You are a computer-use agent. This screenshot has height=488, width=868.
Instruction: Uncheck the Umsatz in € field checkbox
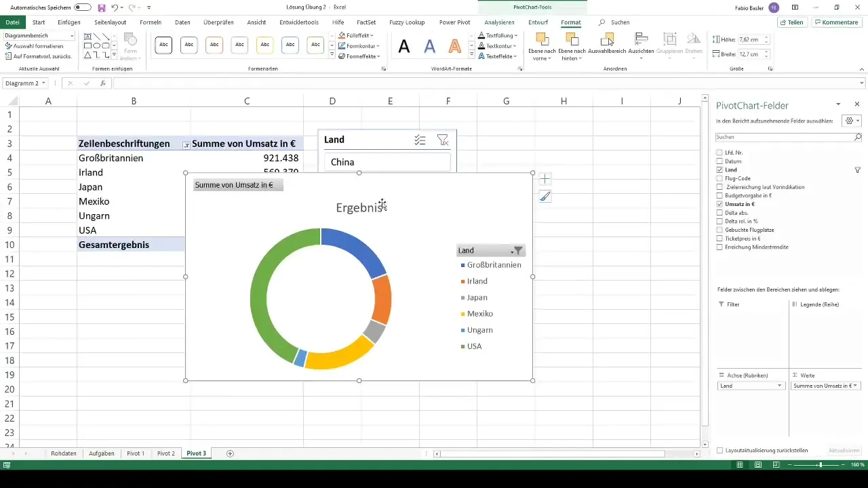pos(719,204)
